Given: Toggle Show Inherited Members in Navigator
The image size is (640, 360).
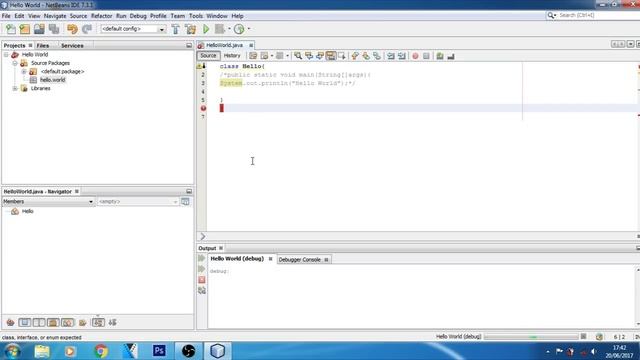Looking at the screenshot, I should coord(11,322).
